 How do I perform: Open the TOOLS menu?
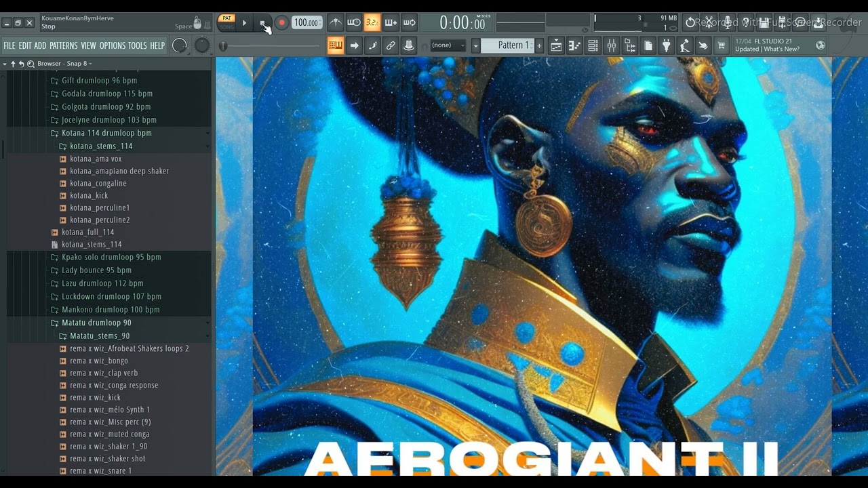click(x=138, y=45)
